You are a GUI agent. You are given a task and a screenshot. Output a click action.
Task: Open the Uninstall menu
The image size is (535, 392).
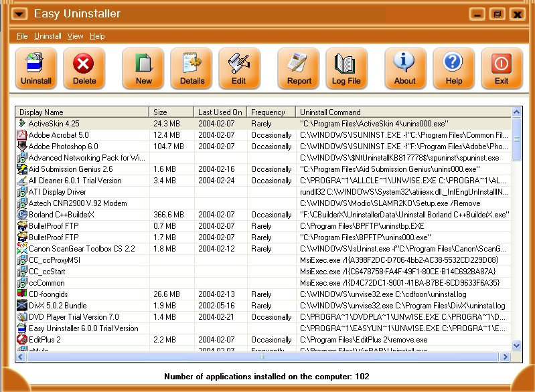point(48,36)
